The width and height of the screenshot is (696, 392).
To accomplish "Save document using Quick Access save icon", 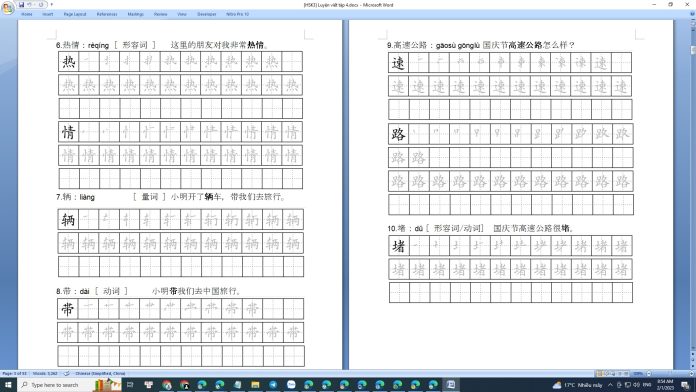I will [x=21, y=4].
